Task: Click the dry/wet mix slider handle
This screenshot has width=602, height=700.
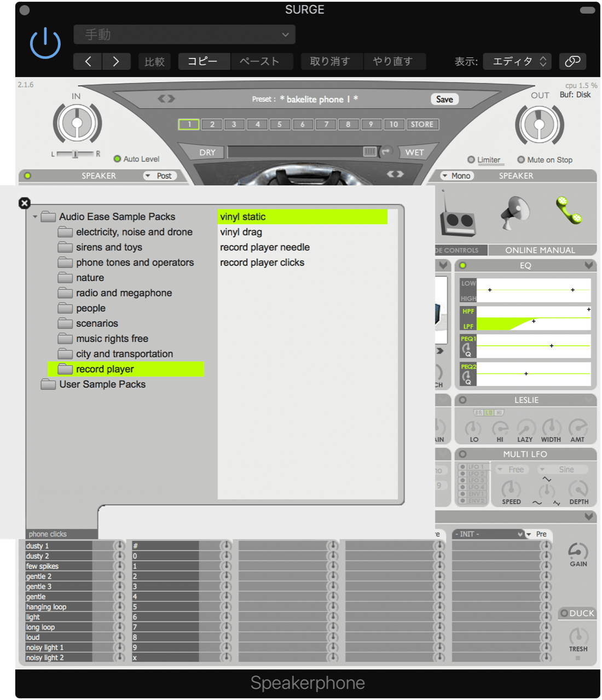Action: [369, 151]
